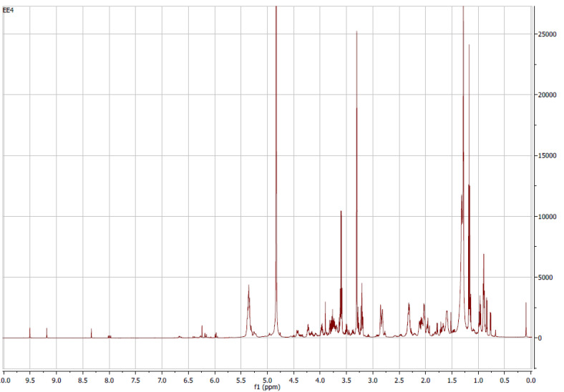564x392 pixels.
Task: Select the 1.0 ppm axis tick label
Action: (478, 381)
